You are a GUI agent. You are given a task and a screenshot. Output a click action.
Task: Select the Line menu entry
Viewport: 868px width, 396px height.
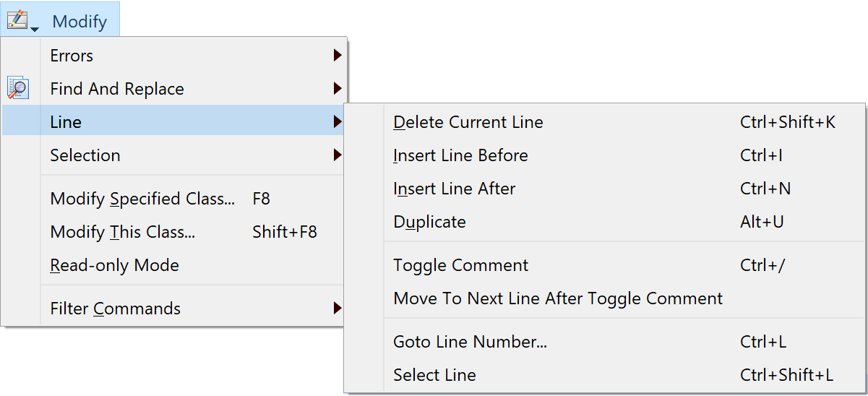pyautogui.click(x=173, y=122)
